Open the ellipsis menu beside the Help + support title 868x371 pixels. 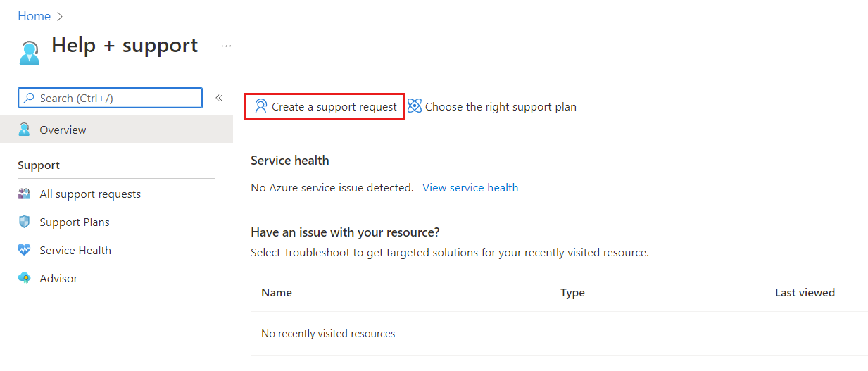pyautogui.click(x=226, y=46)
